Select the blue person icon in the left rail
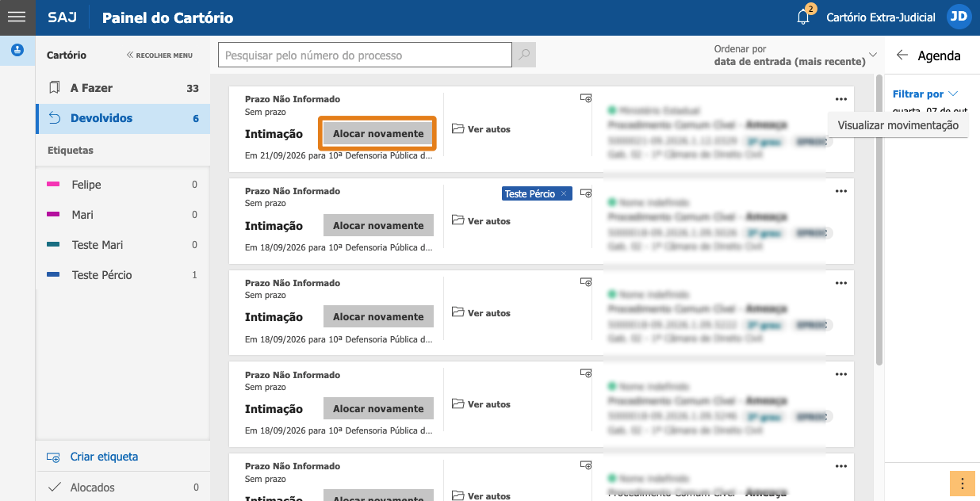The height and width of the screenshot is (501, 980). click(x=17, y=50)
